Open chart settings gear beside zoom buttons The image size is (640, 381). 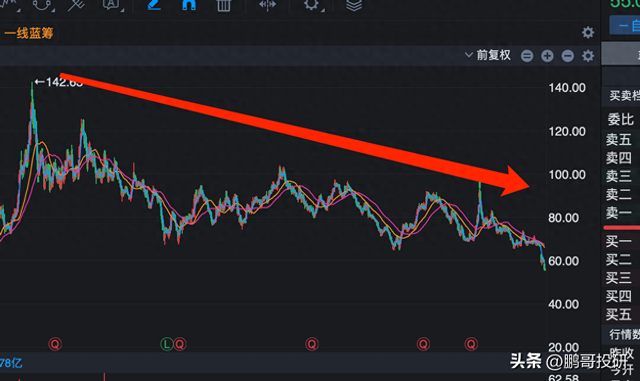588,56
